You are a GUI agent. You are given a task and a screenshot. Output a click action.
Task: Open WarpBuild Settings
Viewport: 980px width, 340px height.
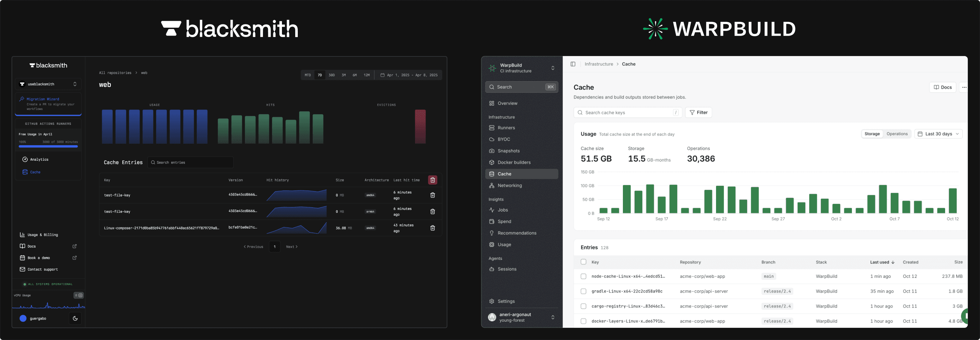pos(521,302)
